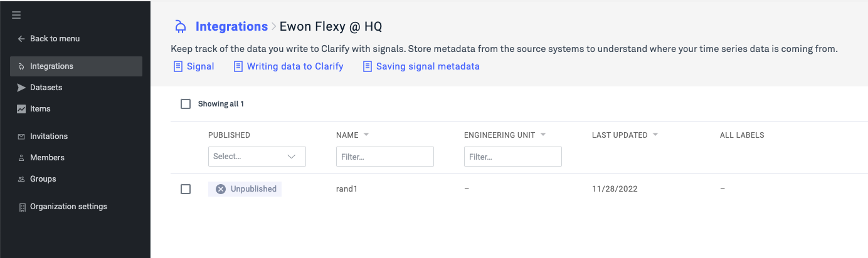This screenshot has height=258, width=868.
Task: Click the Signal document icon
Action: [178, 66]
